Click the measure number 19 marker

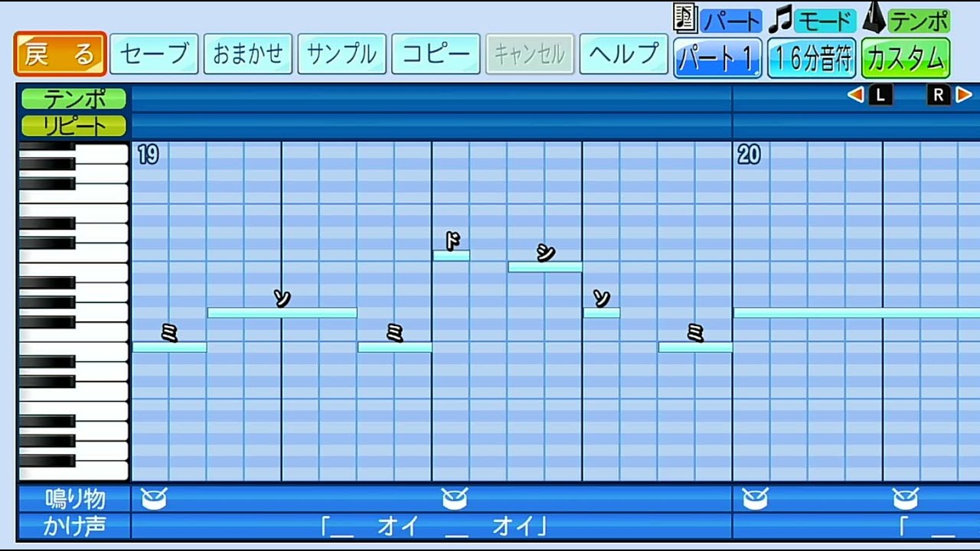click(x=149, y=155)
